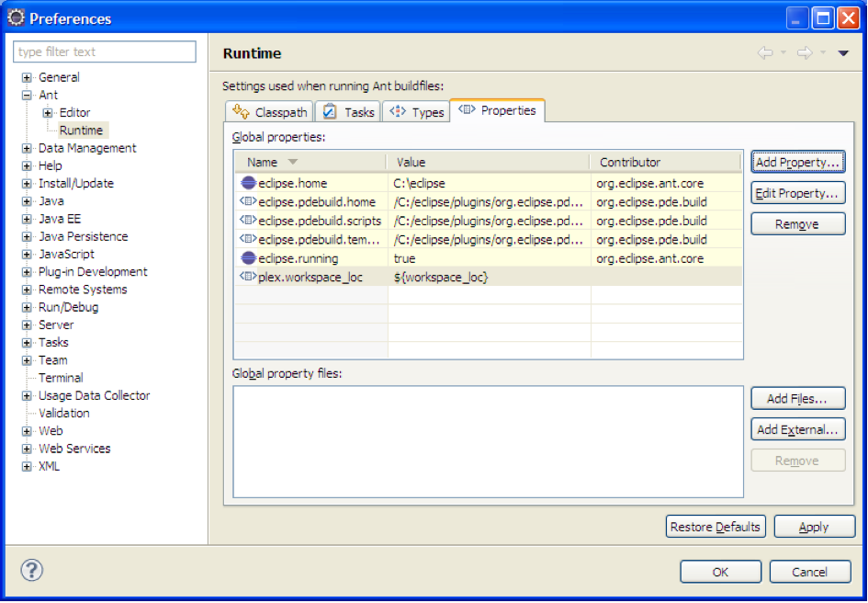Switch to the Types tab

pyautogui.click(x=416, y=111)
